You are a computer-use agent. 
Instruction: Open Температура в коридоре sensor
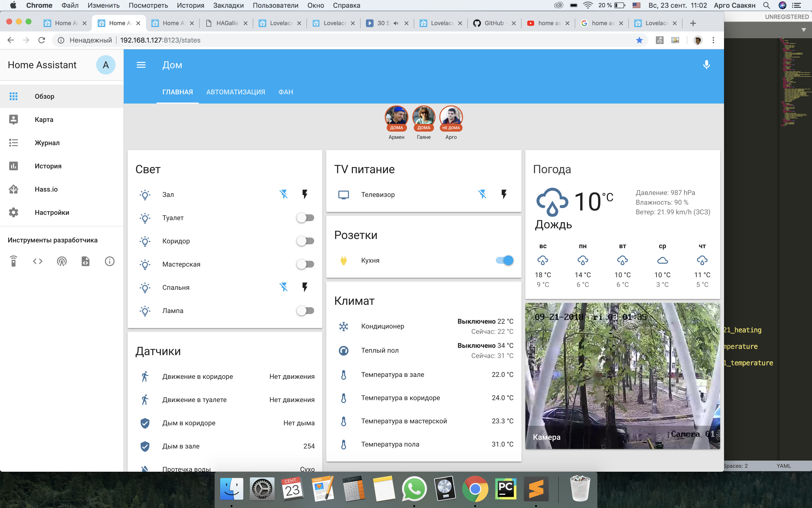tap(424, 398)
